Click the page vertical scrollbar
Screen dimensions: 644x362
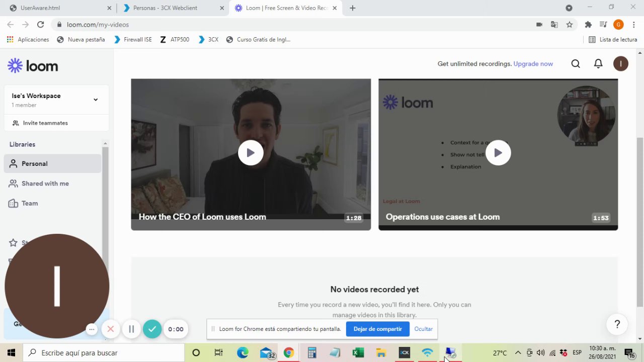click(640, 221)
